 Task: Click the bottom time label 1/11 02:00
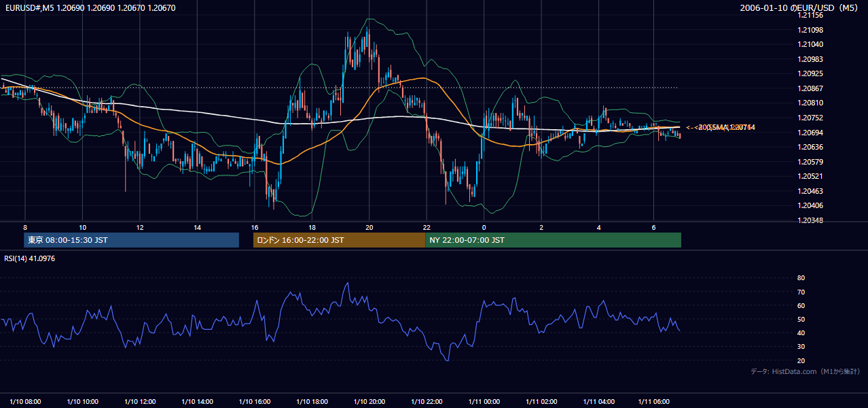pyautogui.click(x=541, y=401)
